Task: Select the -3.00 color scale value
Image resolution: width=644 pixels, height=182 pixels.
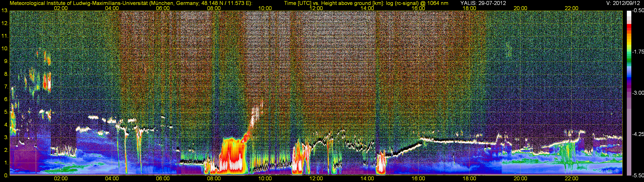Action: click(x=638, y=93)
